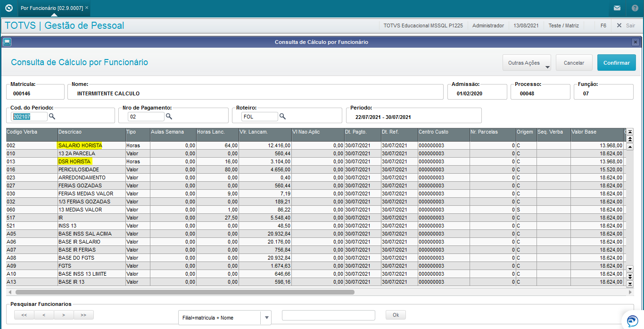Image resolution: width=644 pixels, height=329 pixels.
Task: Click the employee search text field
Action: (x=328, y=315)
